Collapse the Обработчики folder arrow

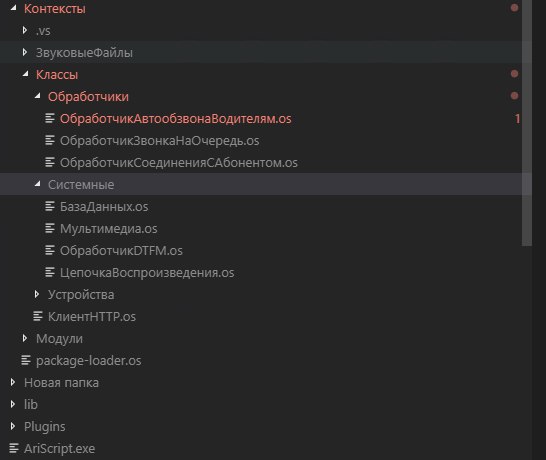coord(38,96)
